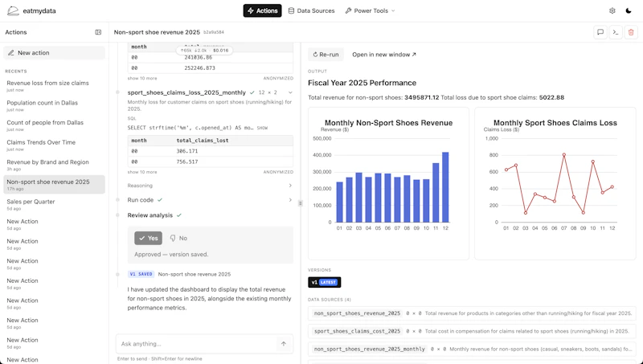The height and width of the screenshot is (364, 643).
Task: Start a New action
Action: [x=54, y=52]
